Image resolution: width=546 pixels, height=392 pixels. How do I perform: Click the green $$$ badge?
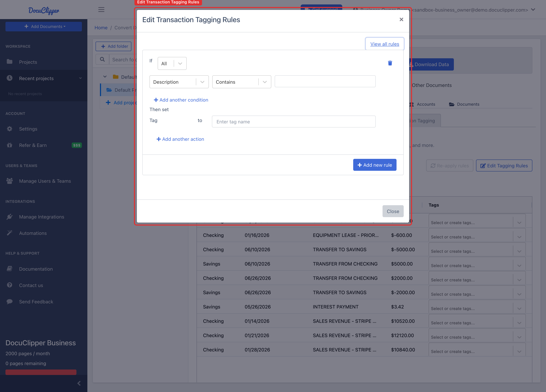pyautogui.click(x=77, y=145)
